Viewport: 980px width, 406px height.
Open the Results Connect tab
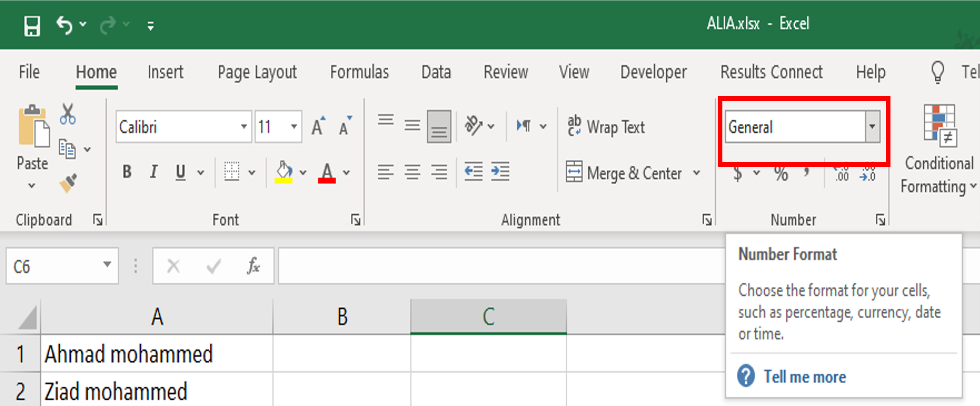pyautogui.click(x=771, y=72)
